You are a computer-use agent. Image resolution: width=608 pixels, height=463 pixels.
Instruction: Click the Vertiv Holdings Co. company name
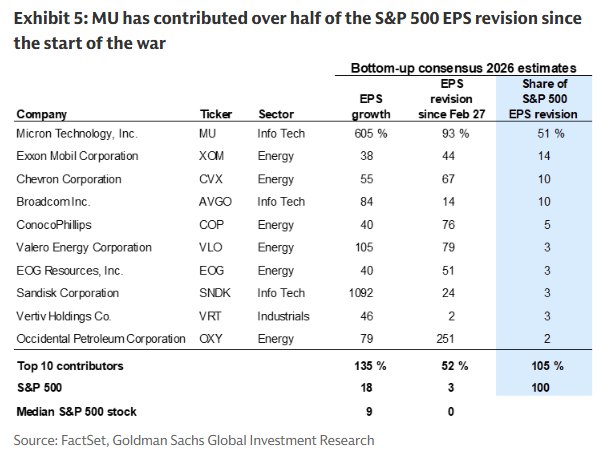tap(64, 316)
